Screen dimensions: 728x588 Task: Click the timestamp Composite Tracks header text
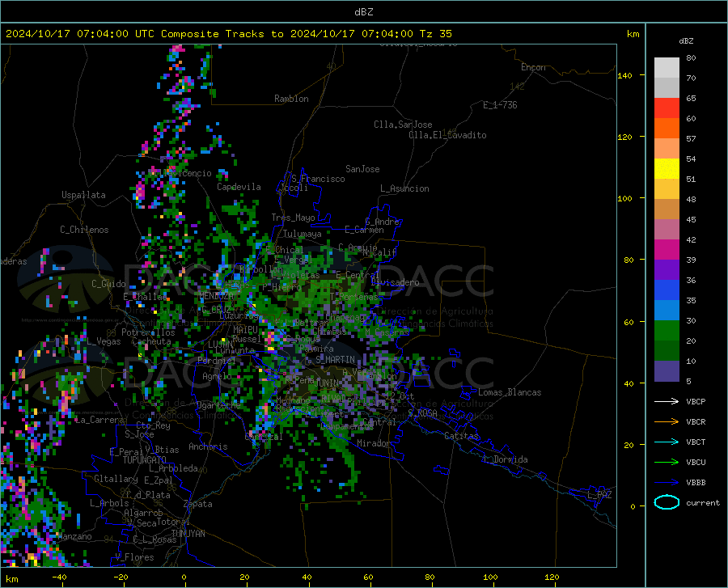click(x=228, y=34)
